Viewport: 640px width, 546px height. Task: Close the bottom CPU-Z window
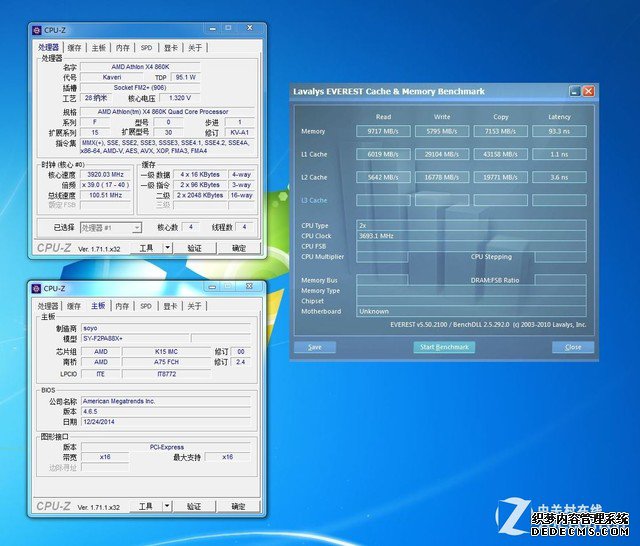tap(249, 286)
